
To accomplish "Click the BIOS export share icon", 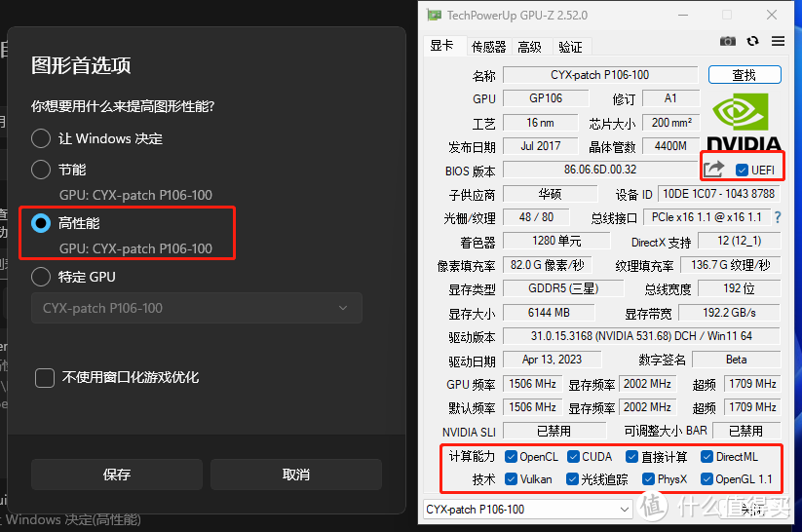I will pos(713,170).
